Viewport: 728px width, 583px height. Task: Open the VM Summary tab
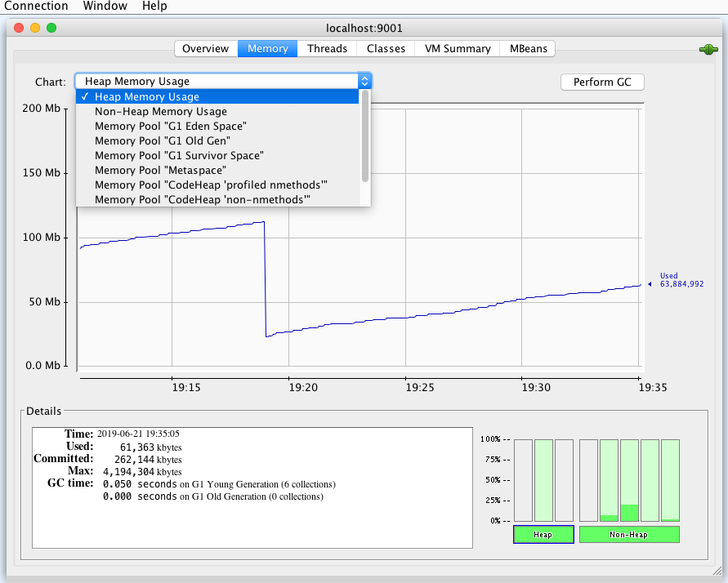457,49
